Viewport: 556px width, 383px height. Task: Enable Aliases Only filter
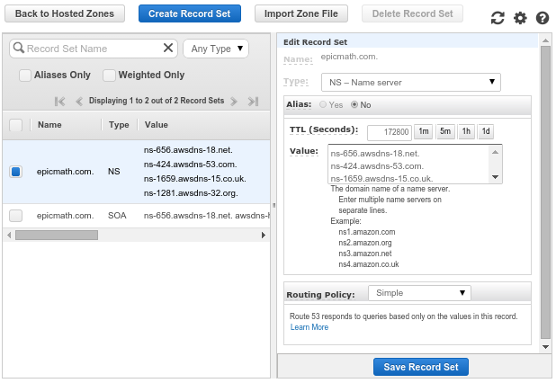tap(25, 75)
